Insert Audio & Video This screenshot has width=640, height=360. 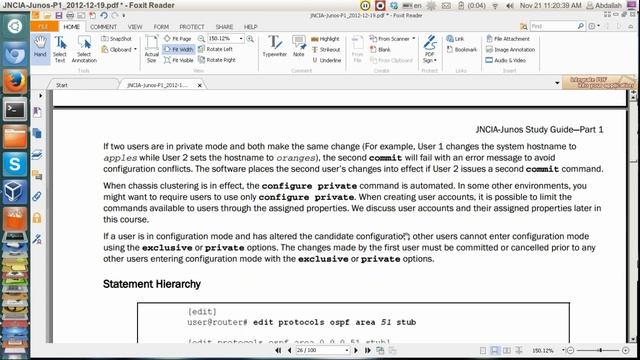506,60
